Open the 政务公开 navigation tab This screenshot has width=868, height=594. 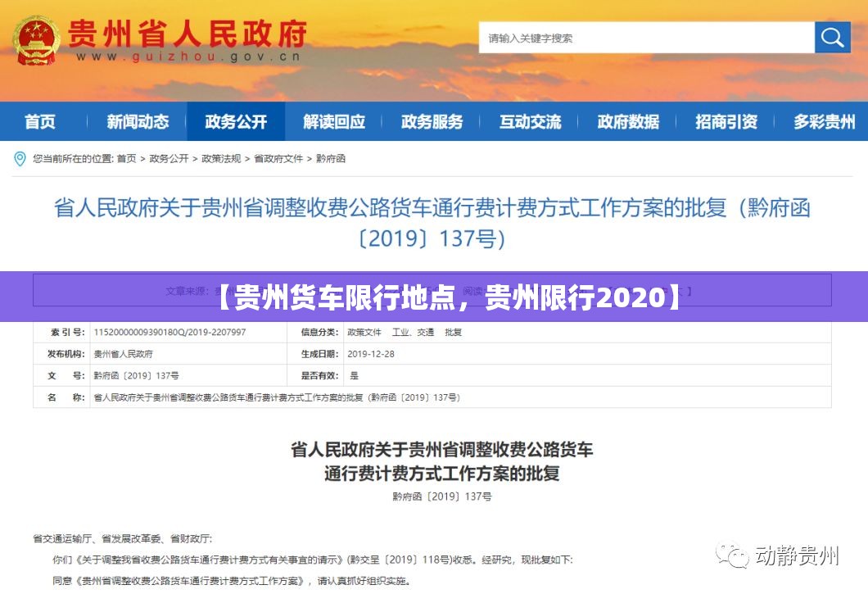click(x=236, y=121)
